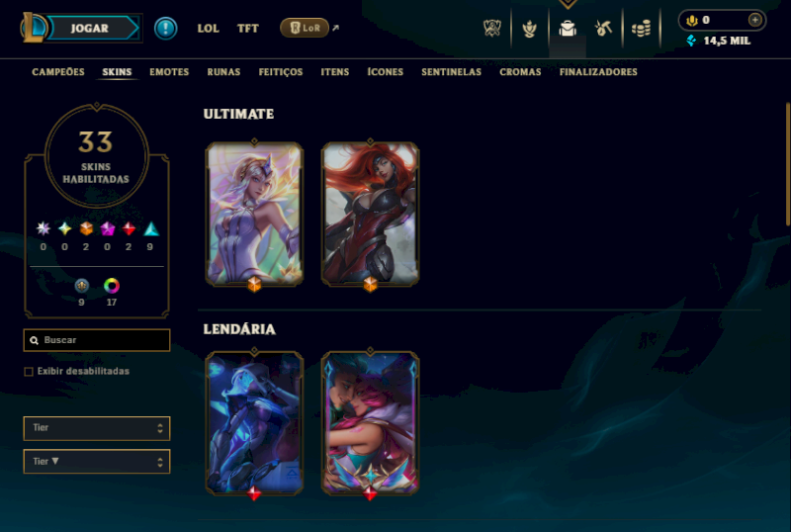Open the Collection backpack icon

pyautogui.click(x=568, y=29)
